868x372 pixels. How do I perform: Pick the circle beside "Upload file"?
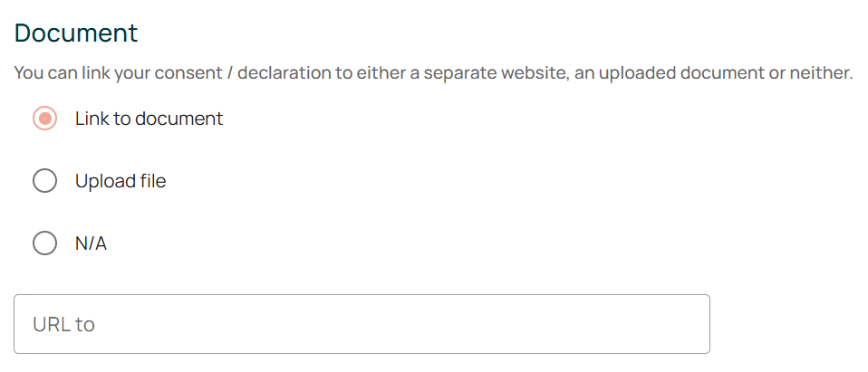pos(44,181)
